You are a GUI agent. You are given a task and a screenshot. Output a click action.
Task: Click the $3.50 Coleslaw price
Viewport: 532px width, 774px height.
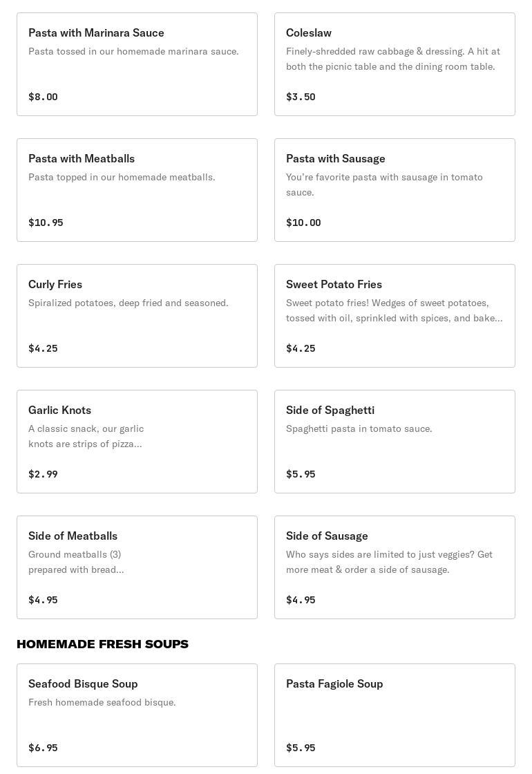tap(301, 97)
